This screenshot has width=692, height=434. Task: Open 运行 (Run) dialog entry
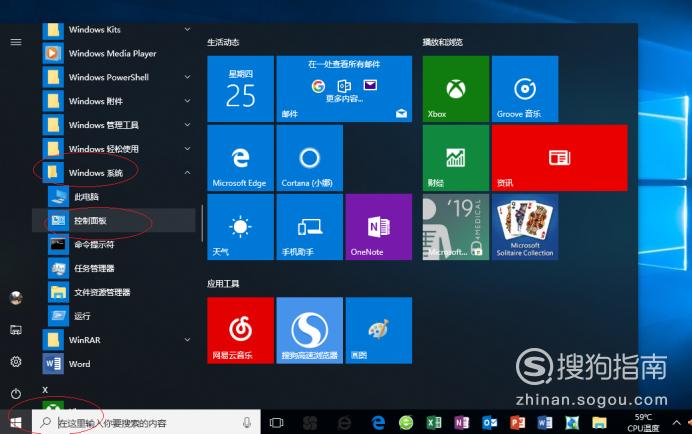114,316
